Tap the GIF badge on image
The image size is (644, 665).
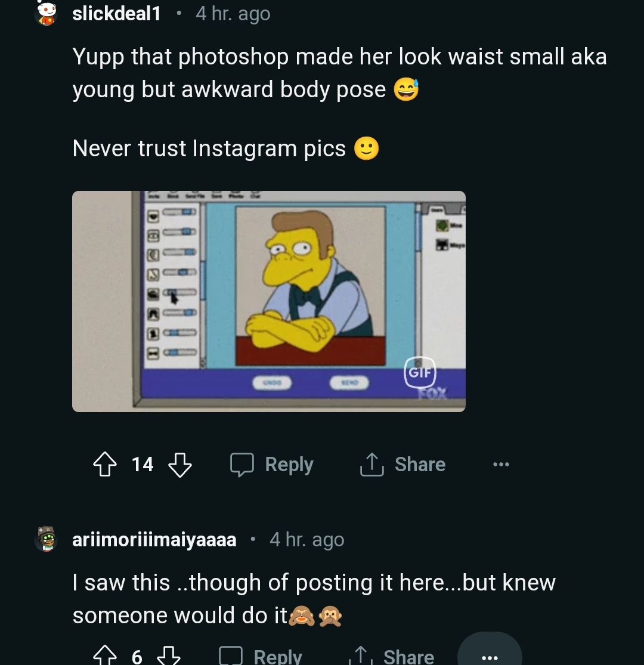coord(420,372)
